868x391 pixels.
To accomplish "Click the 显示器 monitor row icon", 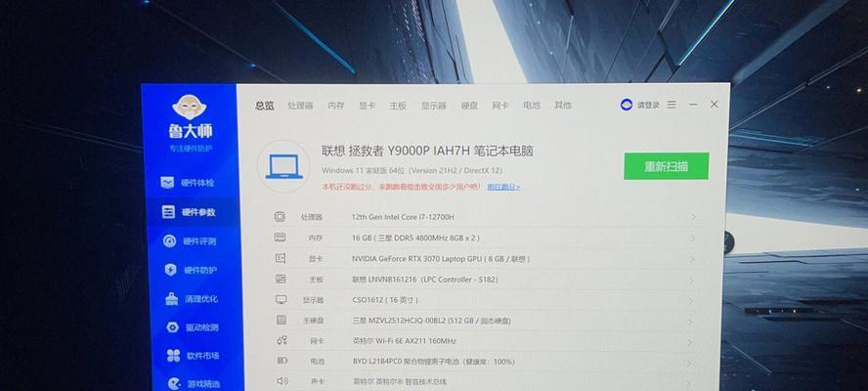I will (x=282, y=300).
